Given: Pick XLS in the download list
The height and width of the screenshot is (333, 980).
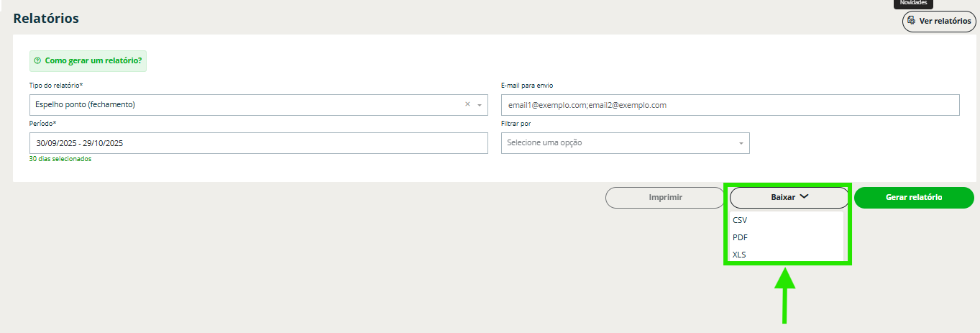Looking at the screenshot, I should (739, 255).
